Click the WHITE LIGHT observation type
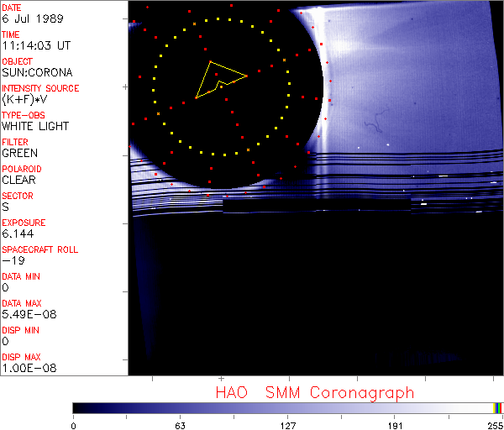504x430 pixels. [x=35, y=126]
